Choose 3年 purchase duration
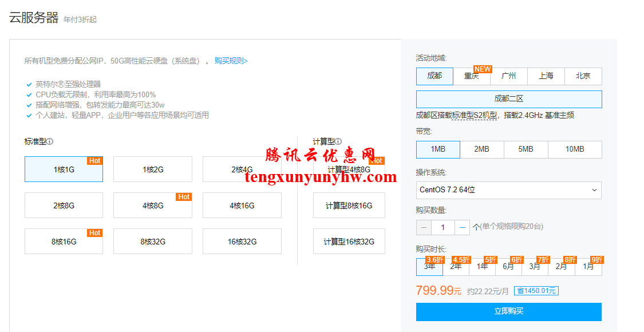The image size is (644, 332). pyautogui.click(x=429, y=267)
